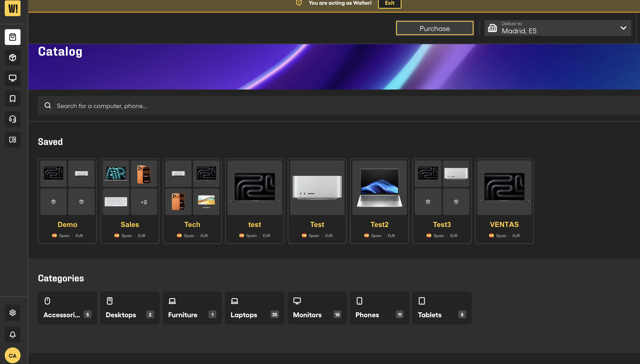Open the Test2 saved collection
The height and width of the screenshot is (364, 640).
(x=379, y=201)
